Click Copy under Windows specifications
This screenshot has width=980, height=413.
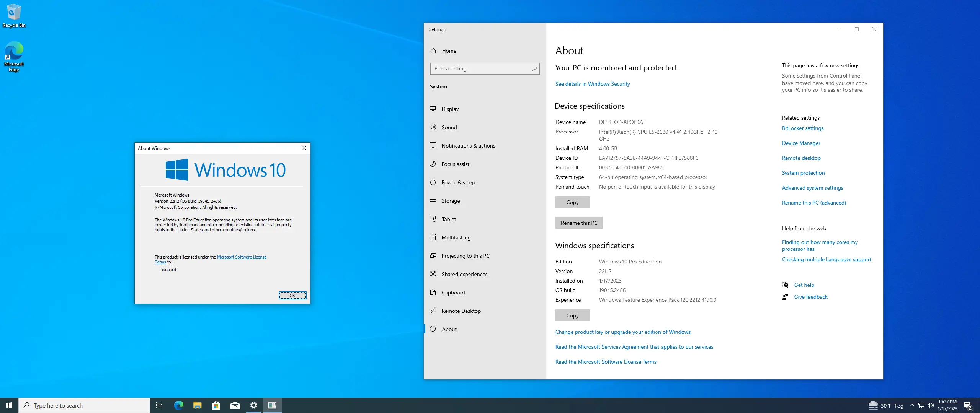click(x=572, y=315)
